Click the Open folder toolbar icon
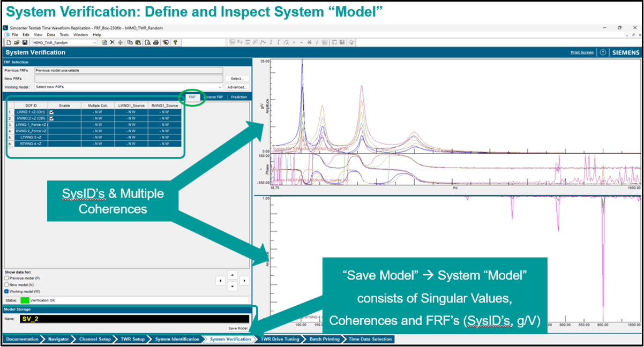644x347 pixels. pos(17,42)
